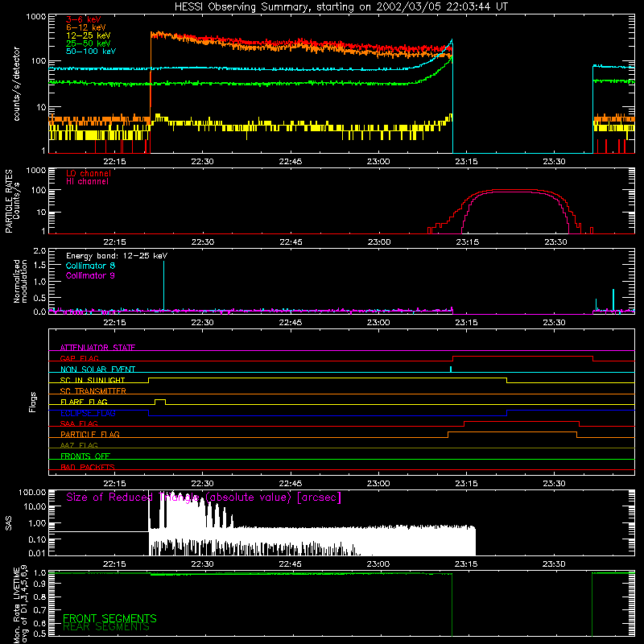Click the 22:45 tick under the particle rates plot
This screenshot has height=644, width=644.
[x=291, y=242]
